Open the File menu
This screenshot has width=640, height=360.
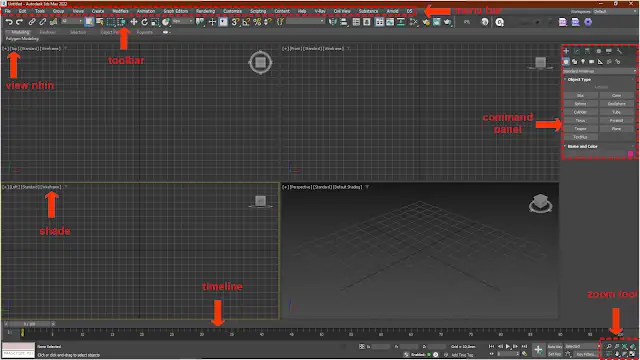pyautogui.click(x=8, y=11)
